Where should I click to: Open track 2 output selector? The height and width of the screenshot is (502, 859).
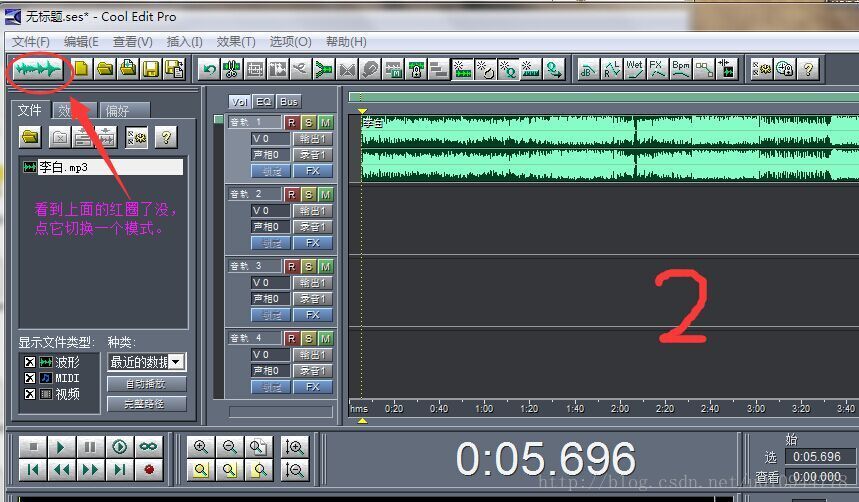pos(313,210)
